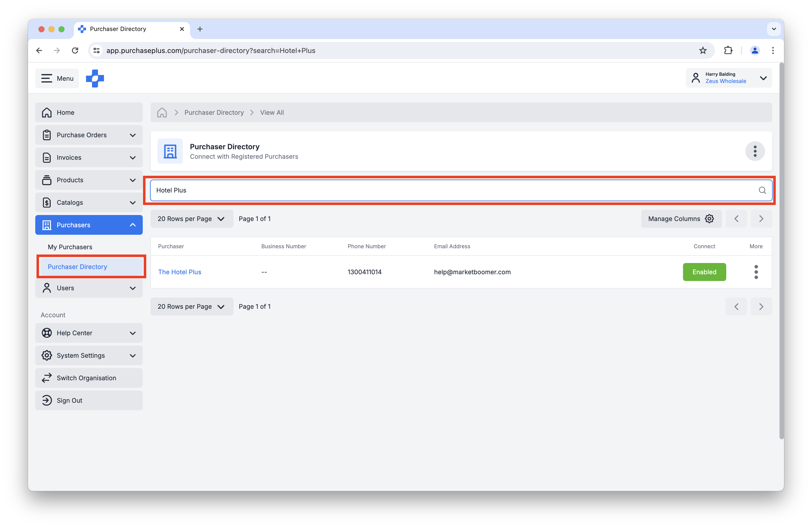Open Manage Columns settings

(x=681, y=219)
